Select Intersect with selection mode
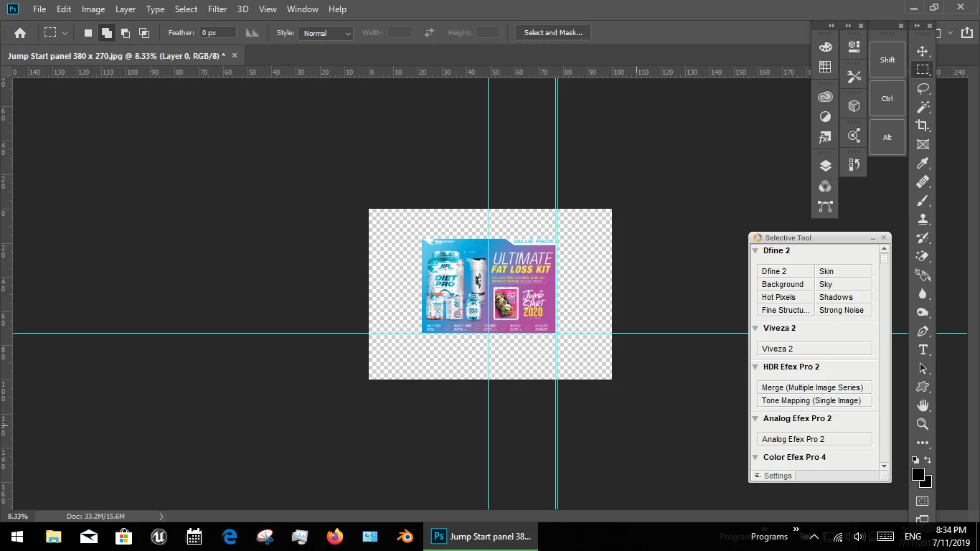 (144, 33)
